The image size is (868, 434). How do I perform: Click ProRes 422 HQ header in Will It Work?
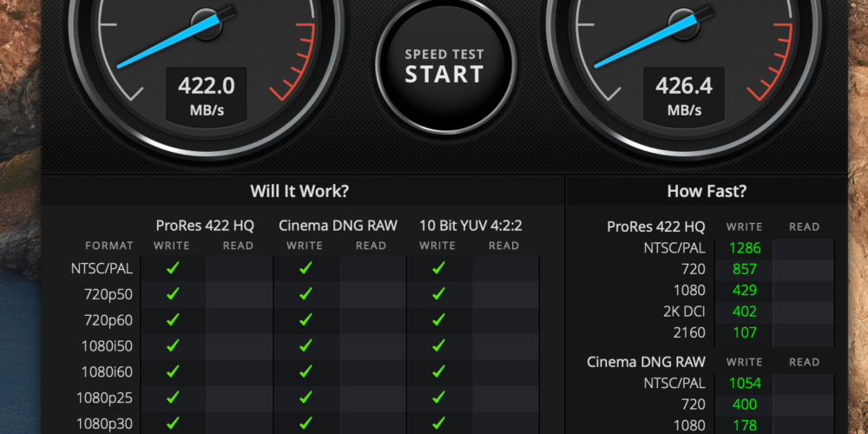click(x=205, y=226)
